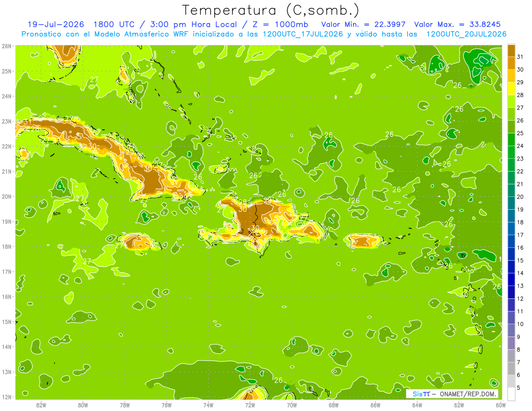Click the 60W longitude axis label
The height and width of the screenshot is (411, 532).
click(x=500, y=405)
